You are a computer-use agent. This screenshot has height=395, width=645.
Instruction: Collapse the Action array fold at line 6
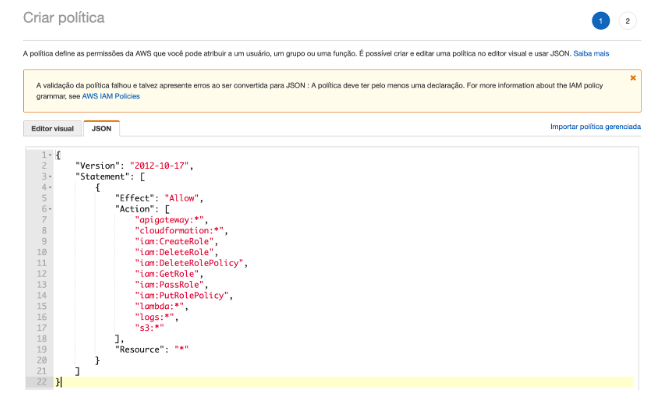coord(50,209)
